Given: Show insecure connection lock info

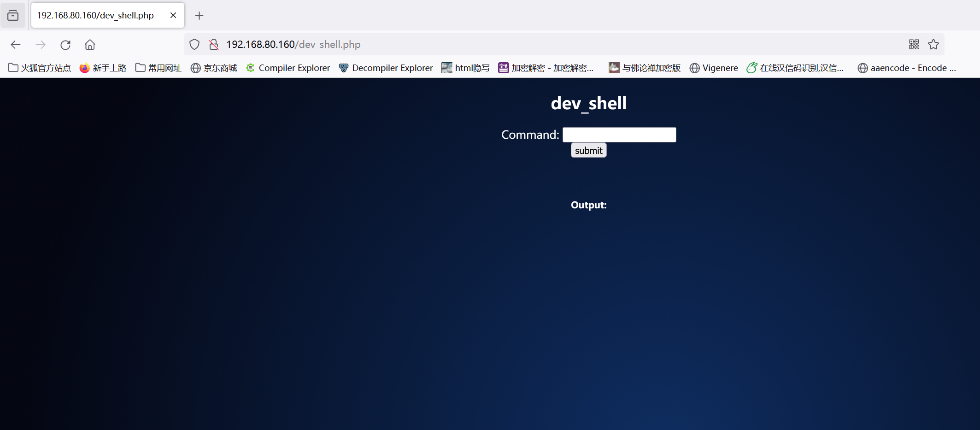Looking at the screenshot, I should pyautogui.click(x=214, y=45).
